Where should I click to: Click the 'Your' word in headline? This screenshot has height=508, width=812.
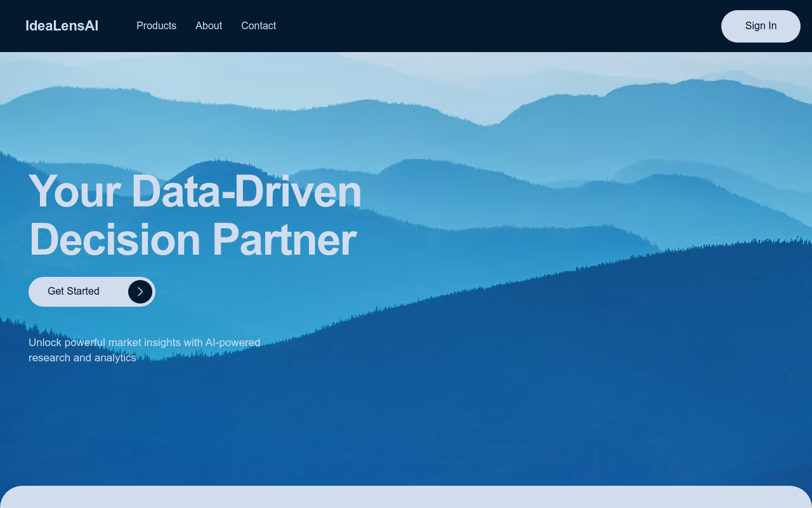[x=74, y=191]
